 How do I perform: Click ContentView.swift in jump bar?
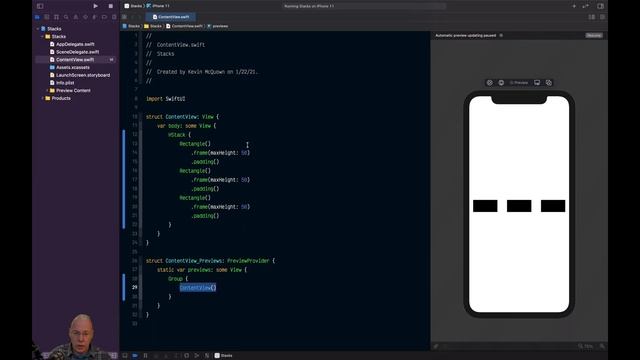[184, 26]
